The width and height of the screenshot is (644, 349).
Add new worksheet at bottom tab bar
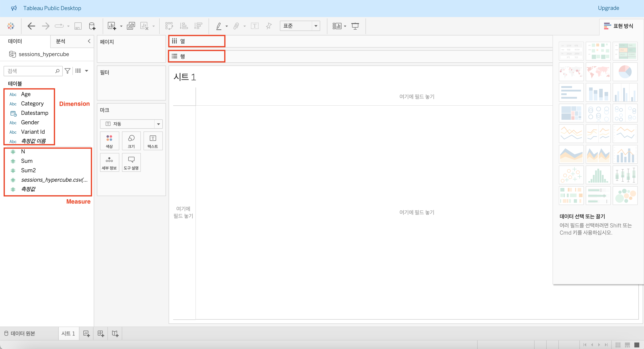click(x=86, y=334)
